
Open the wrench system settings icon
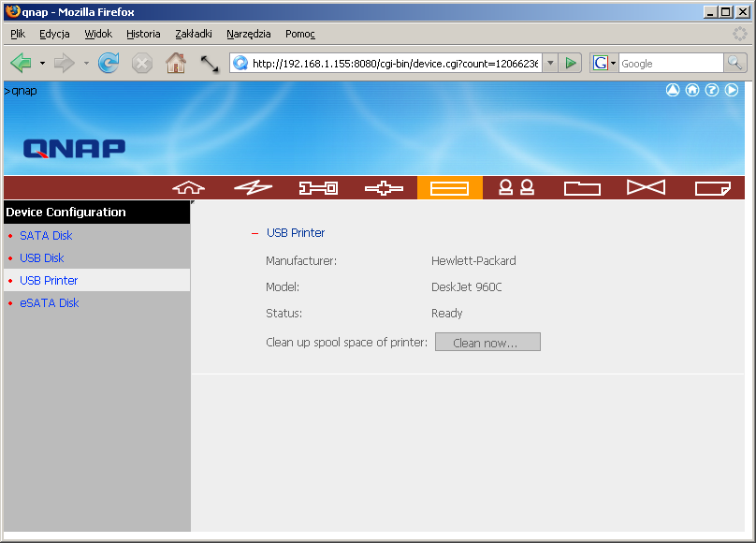[318, 187]
